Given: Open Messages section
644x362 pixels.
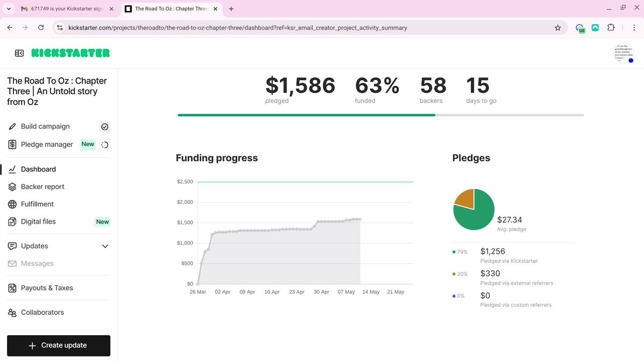Looking at the screenshot, I should pyautogui.click(x=37, y=264).
